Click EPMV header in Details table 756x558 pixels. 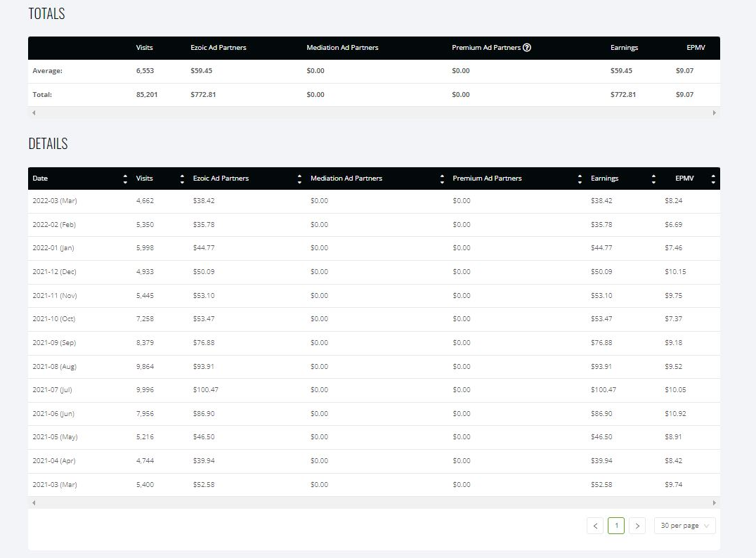(x=684, y=179)
